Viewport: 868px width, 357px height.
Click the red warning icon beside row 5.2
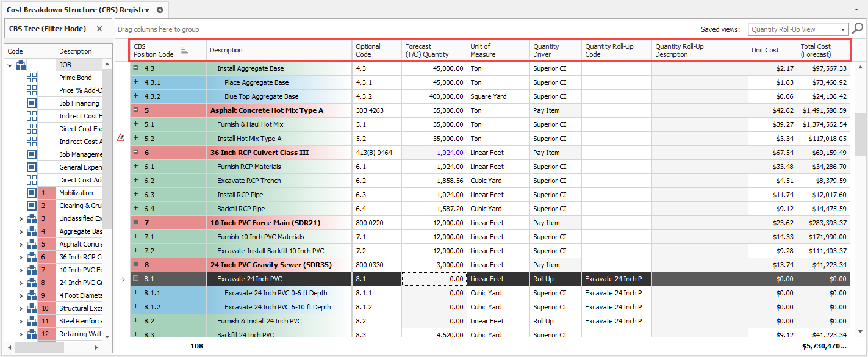coord(120,138)
